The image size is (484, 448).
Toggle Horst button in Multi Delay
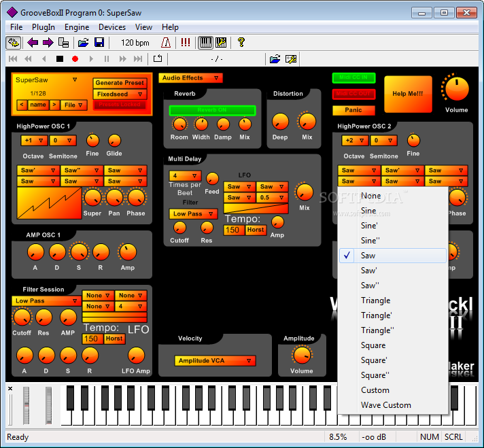coord(256,230)
